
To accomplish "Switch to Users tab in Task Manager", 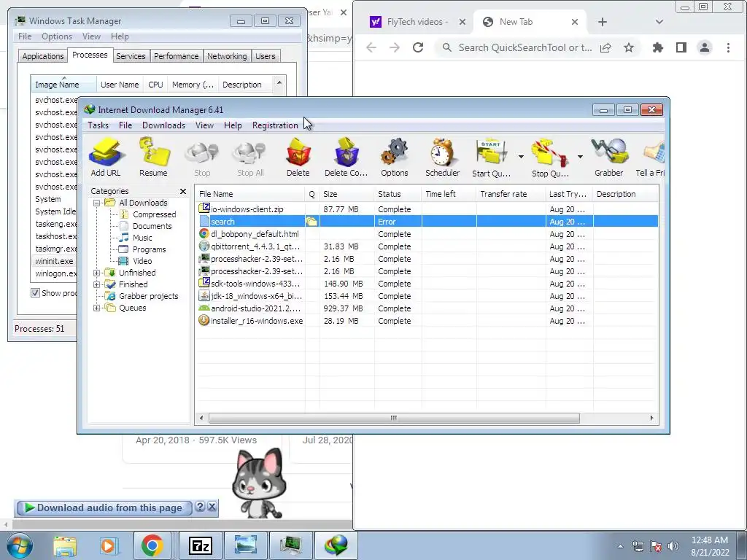I will coord(265,56).
